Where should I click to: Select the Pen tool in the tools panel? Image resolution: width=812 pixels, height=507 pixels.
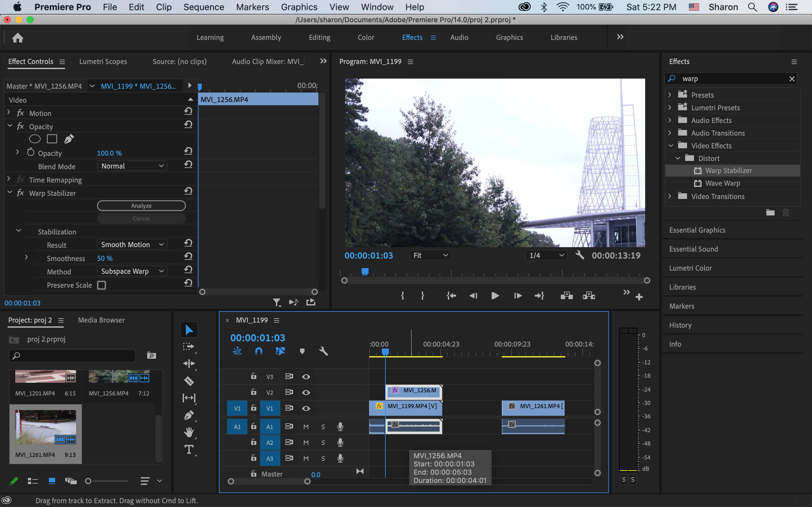(189, 415)
